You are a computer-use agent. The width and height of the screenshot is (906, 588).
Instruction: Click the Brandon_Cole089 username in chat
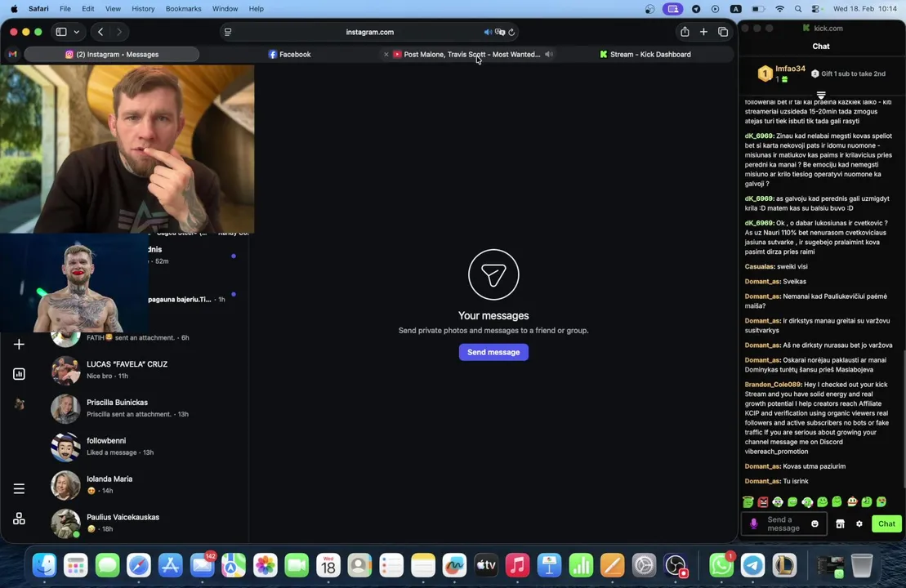click(773, 384)
